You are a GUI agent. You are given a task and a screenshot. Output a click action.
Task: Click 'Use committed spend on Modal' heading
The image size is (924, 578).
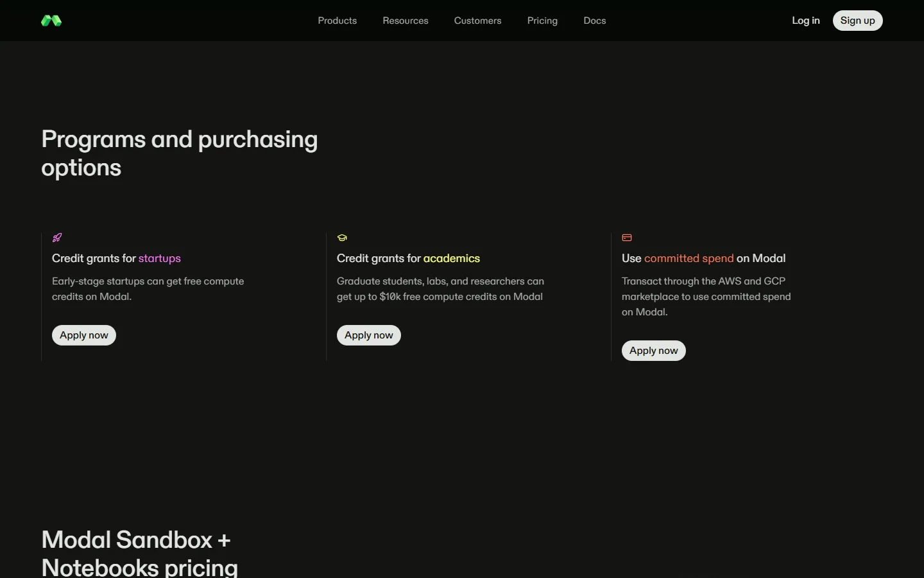pyautogui.click(x=703, y=258)
